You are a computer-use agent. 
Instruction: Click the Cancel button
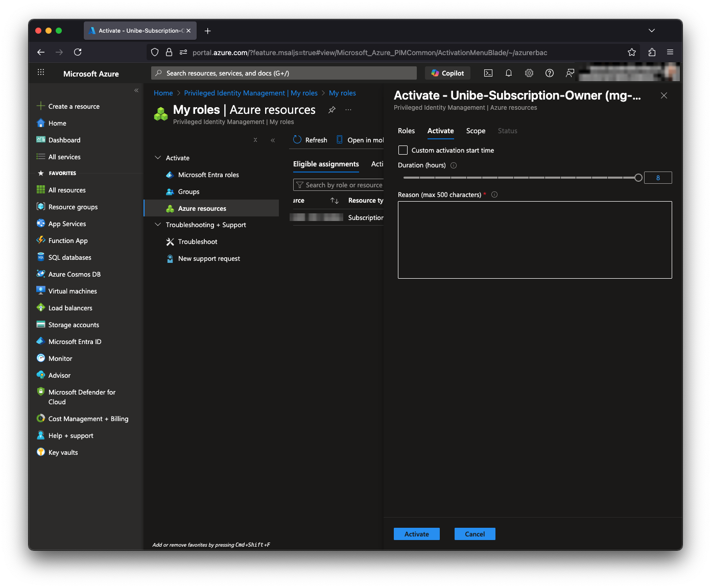coord(475,534)
